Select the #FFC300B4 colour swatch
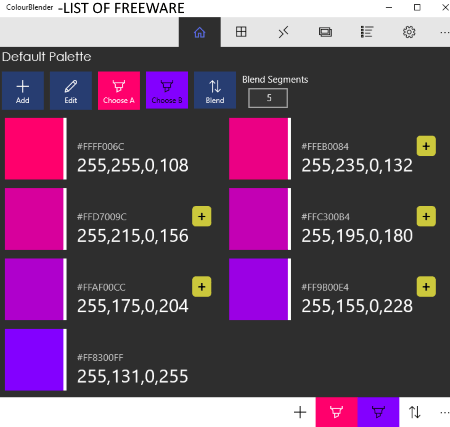Image resolution: width=450 pixels, height=427 pixels. [260, 219]
